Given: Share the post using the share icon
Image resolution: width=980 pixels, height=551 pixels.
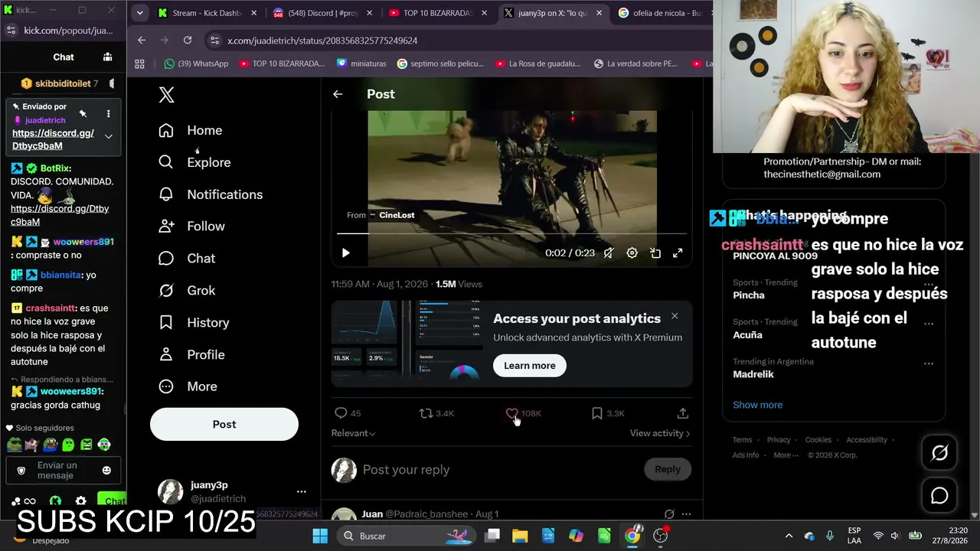Looking at the screenshot, I should (683, 413).
